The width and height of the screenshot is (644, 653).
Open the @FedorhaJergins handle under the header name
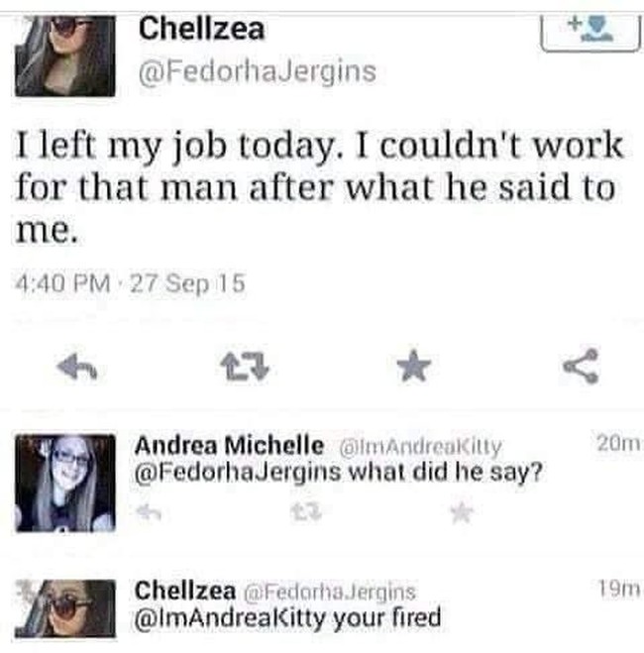[x=256, y=72]
